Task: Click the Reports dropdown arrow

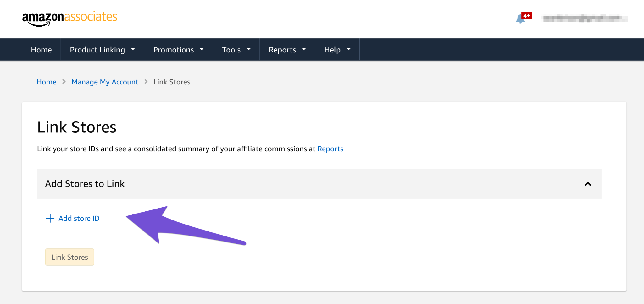Action: point(304,49)
